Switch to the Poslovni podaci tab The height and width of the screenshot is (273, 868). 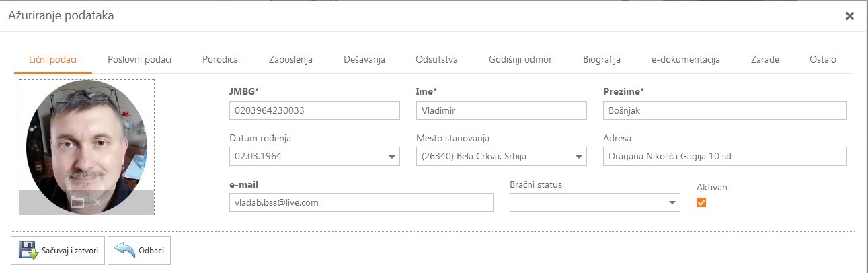click(x=139, y=59)
